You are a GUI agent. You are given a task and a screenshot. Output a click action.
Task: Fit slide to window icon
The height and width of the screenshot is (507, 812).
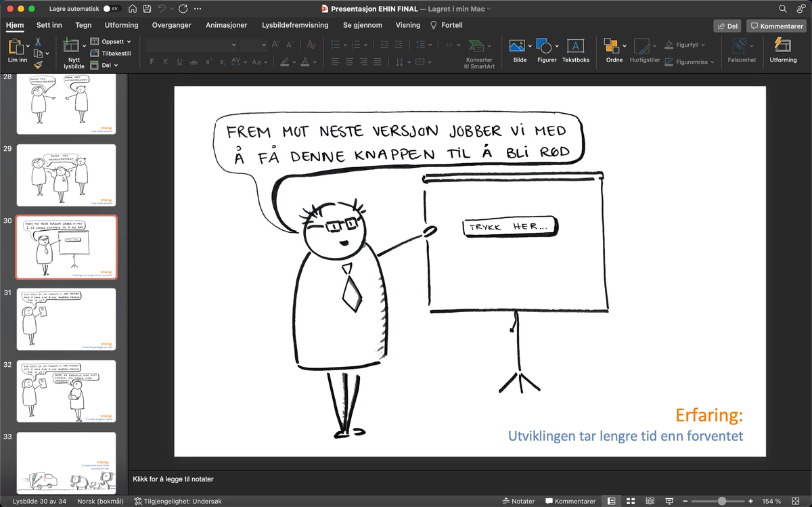(x=796, y=501)
